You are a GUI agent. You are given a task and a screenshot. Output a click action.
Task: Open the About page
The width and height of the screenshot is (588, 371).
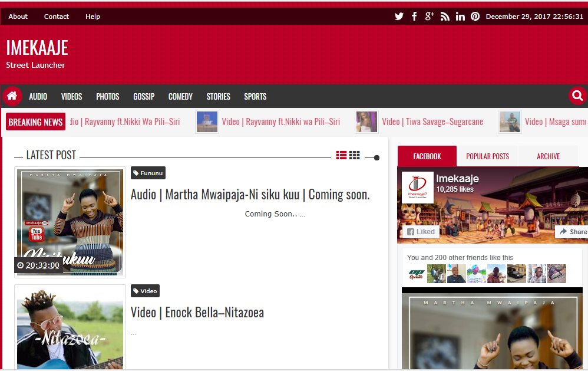point(18,17)
